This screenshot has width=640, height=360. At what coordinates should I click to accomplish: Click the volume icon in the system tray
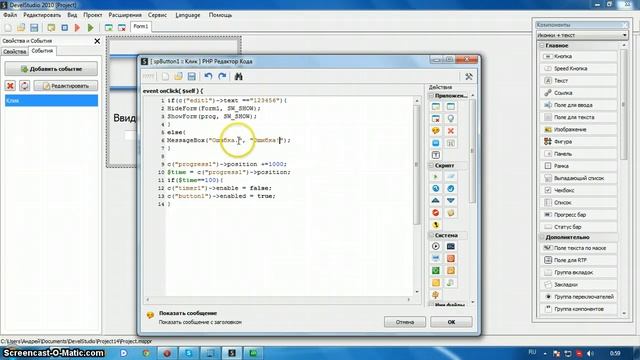pos(589,353)
